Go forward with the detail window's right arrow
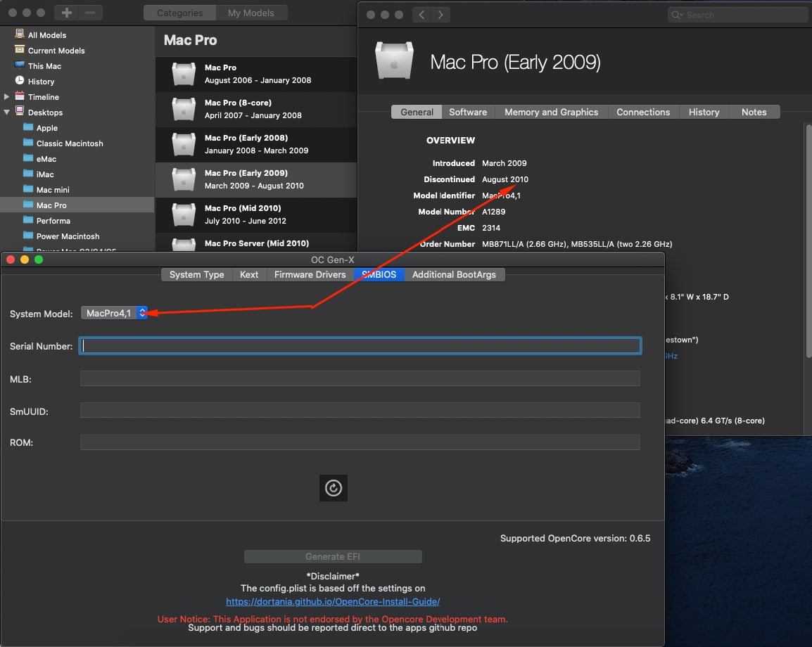This screenshot has height=647, width=812. [x=440, y=15]
